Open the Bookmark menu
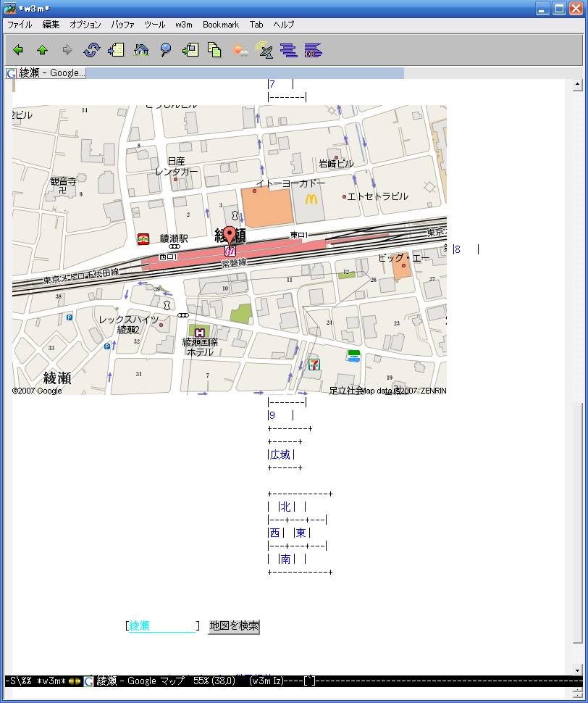This screenshot has height=703, width=588. click(x=221, y=25)
